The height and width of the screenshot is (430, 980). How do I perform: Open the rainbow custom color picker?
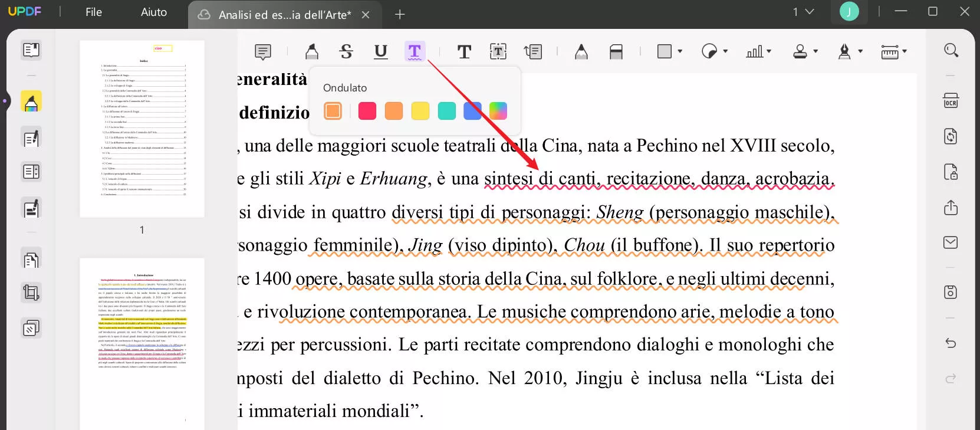point(498,111)
